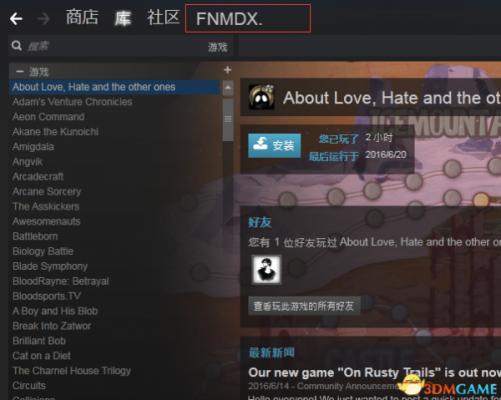Collapse the 游戏 category with the minus icon
This screenshot has width=501, height=400.
20,71
